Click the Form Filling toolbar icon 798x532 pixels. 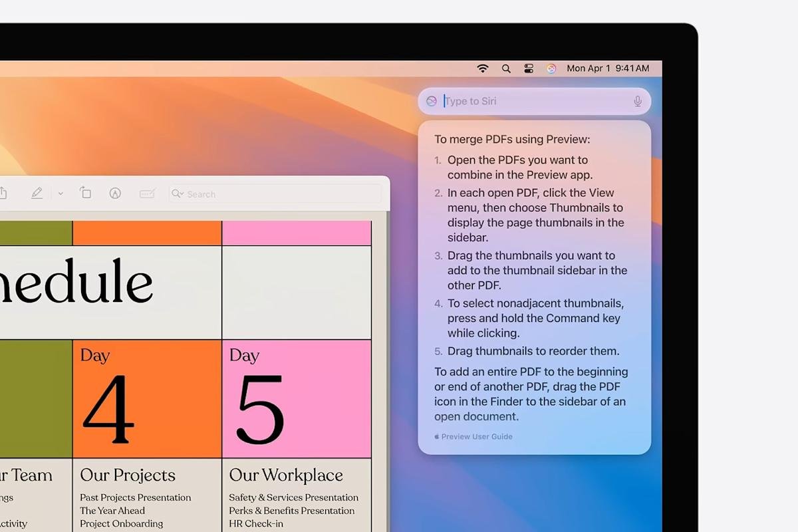(147, 194)
